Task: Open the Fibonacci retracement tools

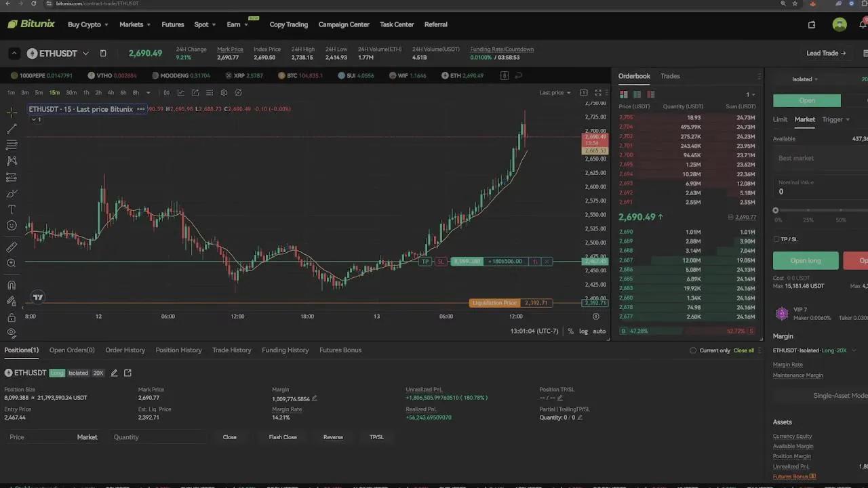Action: coord(12,144)
